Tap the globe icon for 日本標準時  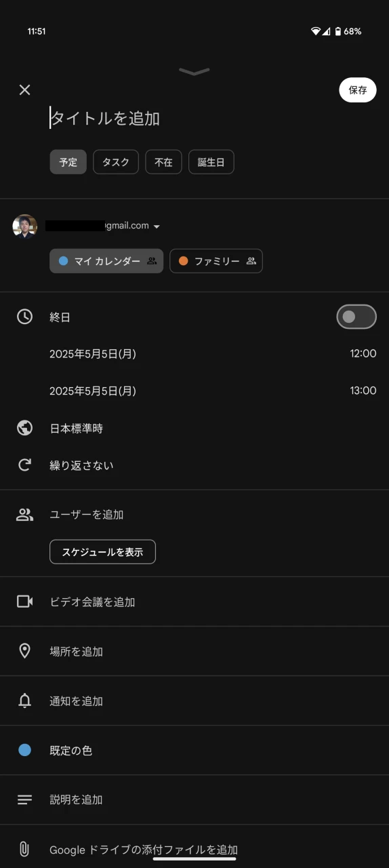click(x=25, y=428)
